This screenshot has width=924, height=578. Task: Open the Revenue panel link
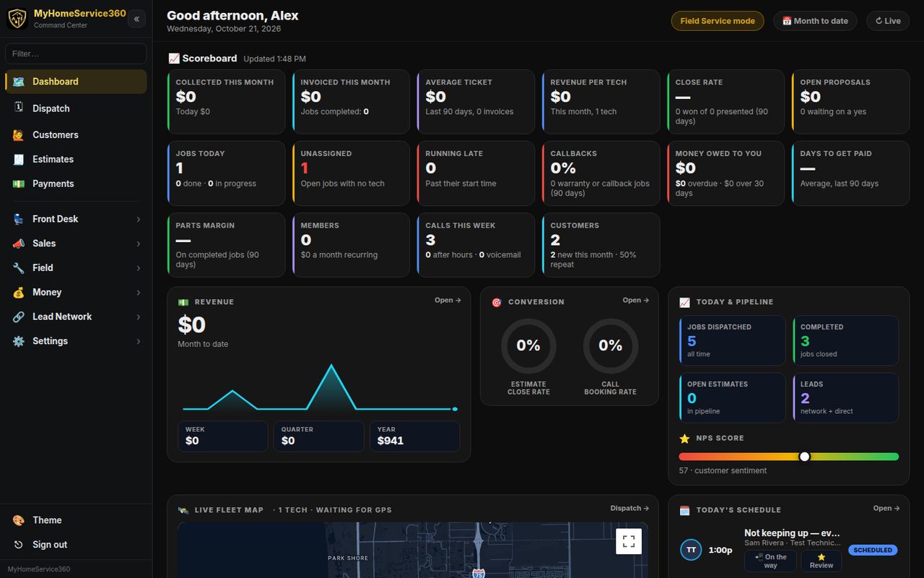pyautogui.click(x=448, y=301)
